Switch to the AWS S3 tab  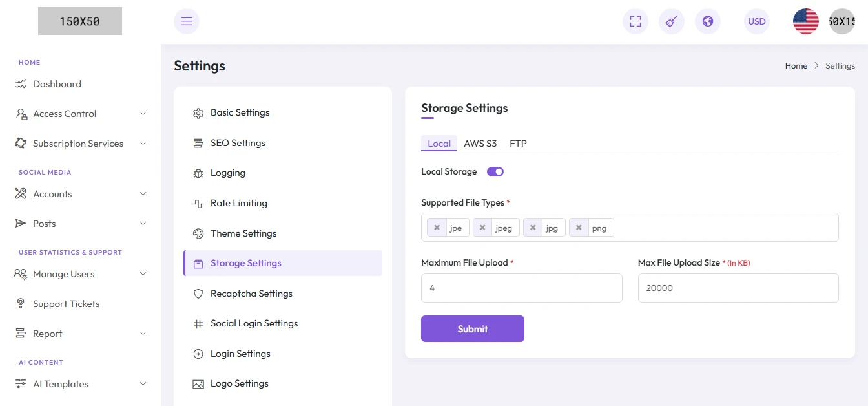480,144
